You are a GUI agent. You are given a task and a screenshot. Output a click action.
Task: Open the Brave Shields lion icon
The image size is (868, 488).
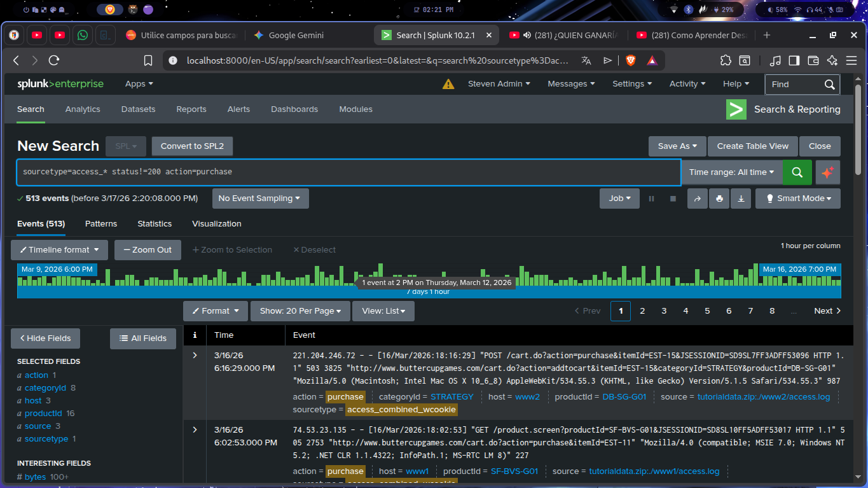click(x=630, y=60)
